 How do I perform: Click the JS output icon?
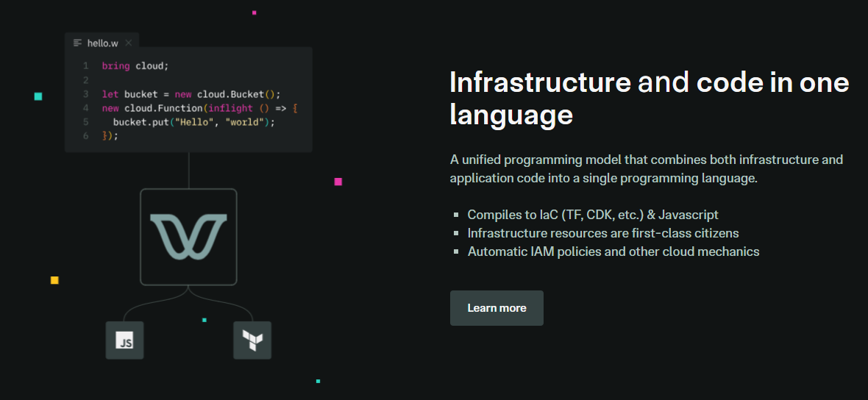[124, 340]
